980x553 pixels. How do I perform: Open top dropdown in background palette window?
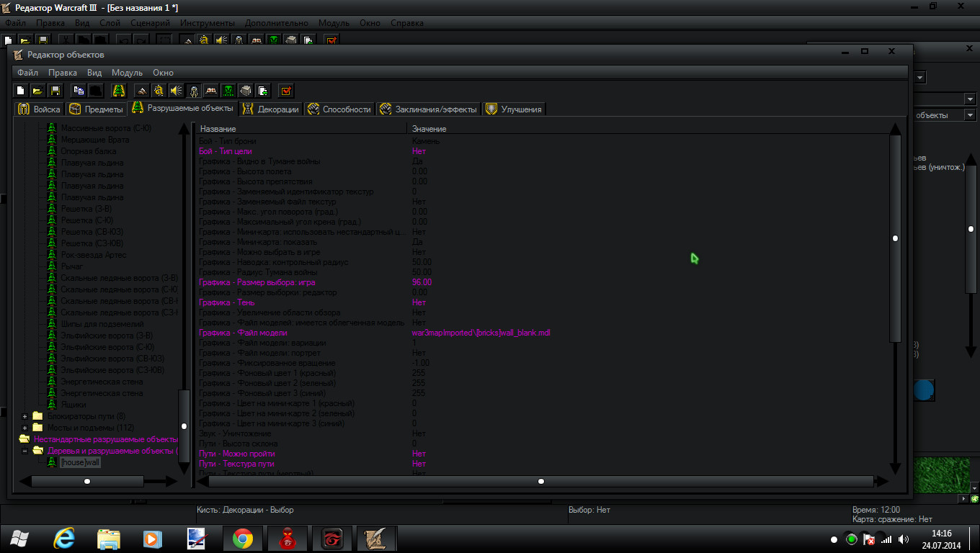pos(920,77)
